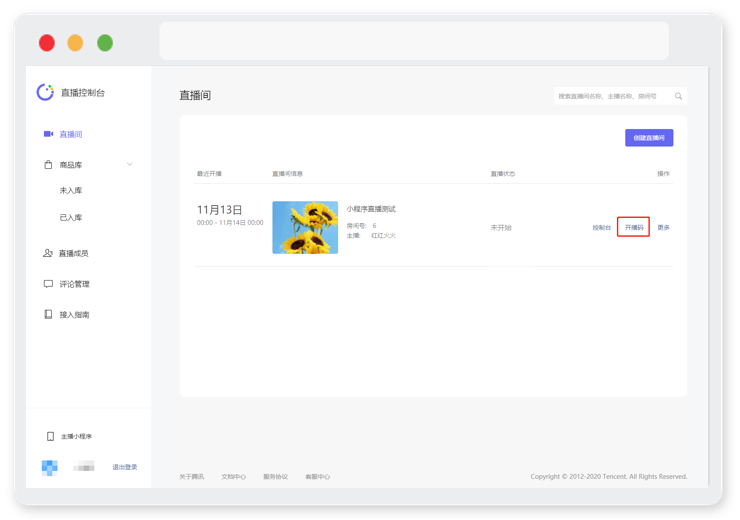This screenshot has width=740, height=520.
Task: Click the 最近开播 column header
Action: click(x=209, y=174)
